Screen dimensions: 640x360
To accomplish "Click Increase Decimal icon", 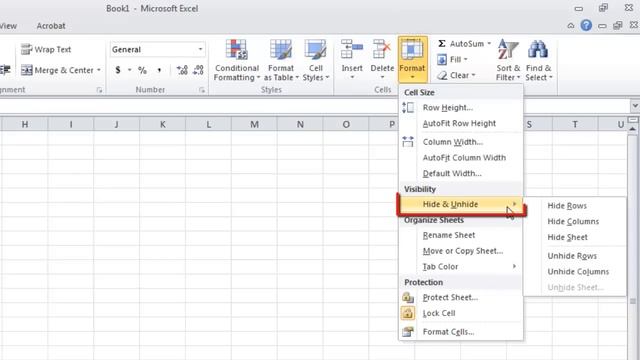I will (182, 70).
